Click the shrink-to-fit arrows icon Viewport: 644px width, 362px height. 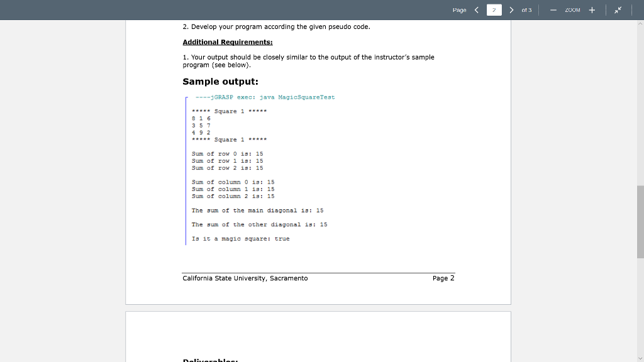(618, 10)
